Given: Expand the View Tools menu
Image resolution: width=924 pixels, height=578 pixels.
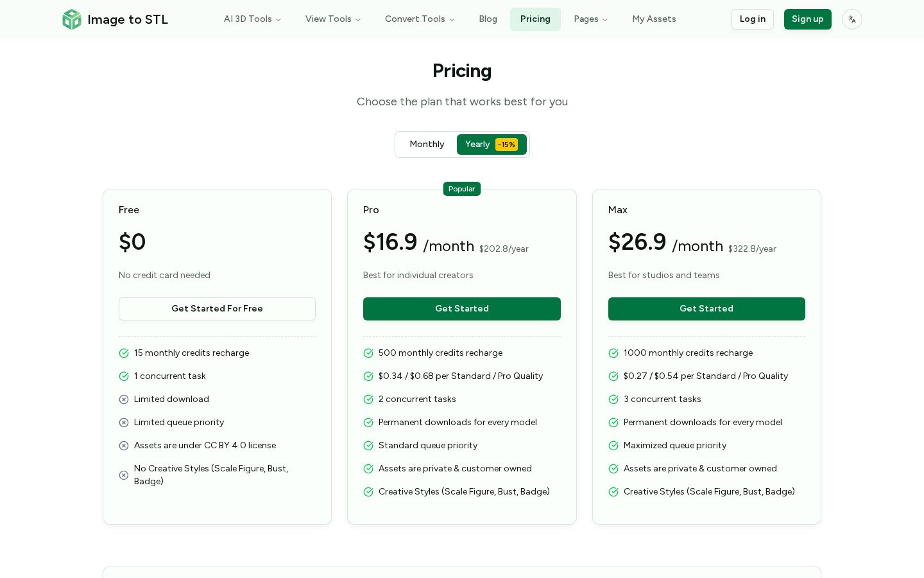Looking at the screenshot, I should click(x=333, y=19).
